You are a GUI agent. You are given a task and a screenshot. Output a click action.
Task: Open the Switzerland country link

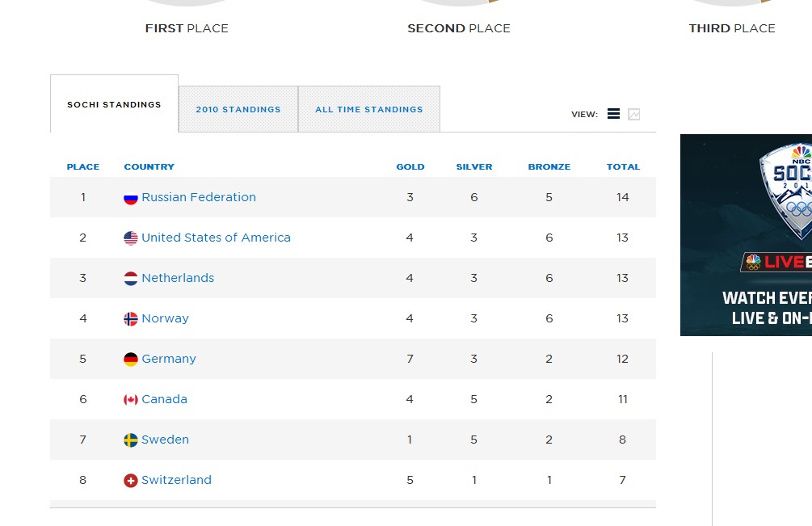(177, 480)
